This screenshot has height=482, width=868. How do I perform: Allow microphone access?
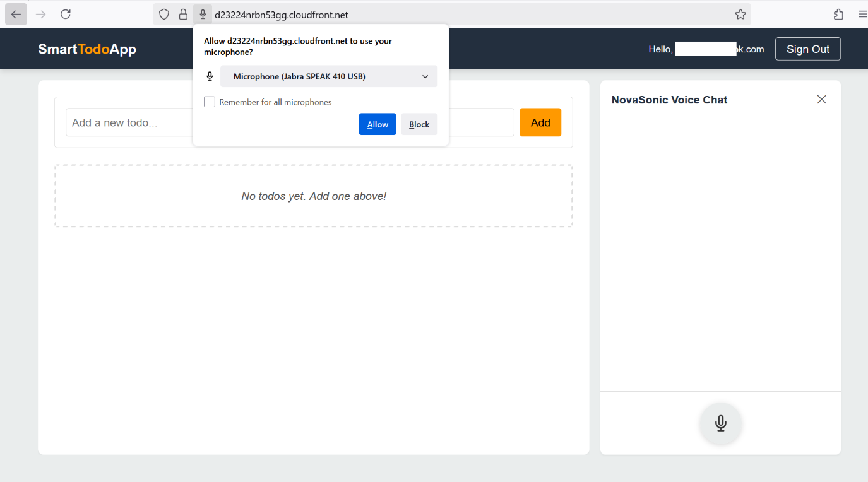[x=378, y=124]
